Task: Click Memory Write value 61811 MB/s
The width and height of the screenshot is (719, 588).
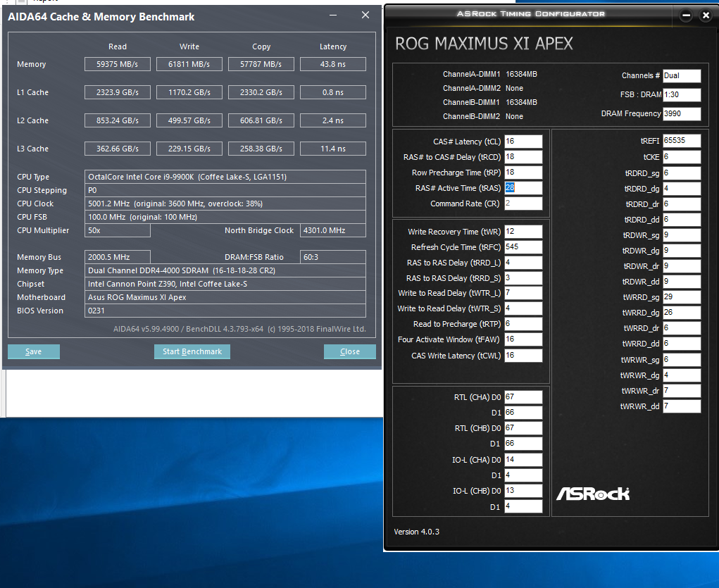Action: click(189, 64)
